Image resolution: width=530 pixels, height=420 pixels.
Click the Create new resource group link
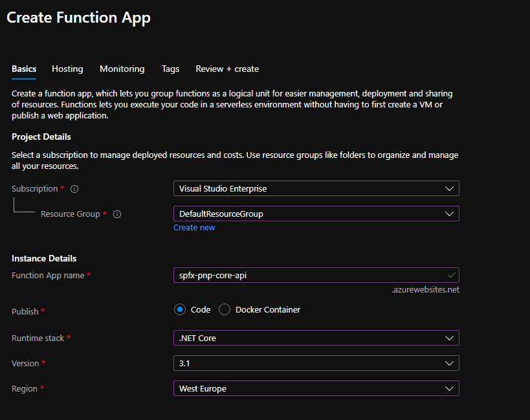[x=194, y=228]
